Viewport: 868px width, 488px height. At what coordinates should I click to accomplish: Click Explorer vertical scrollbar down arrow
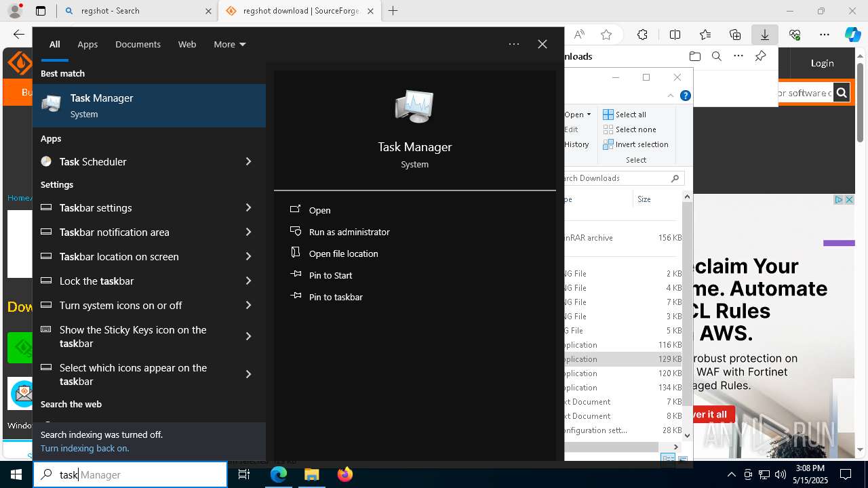687,436
